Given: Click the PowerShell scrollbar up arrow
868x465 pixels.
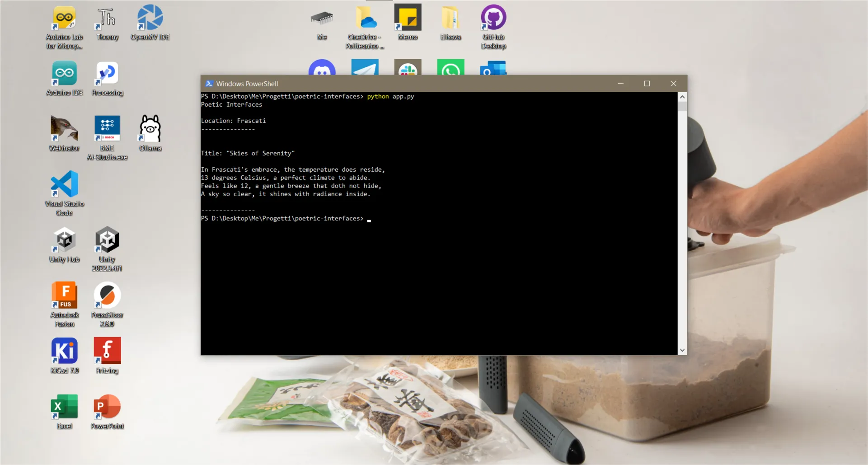Looking at the screenshot, I should (x=682, y=97).
